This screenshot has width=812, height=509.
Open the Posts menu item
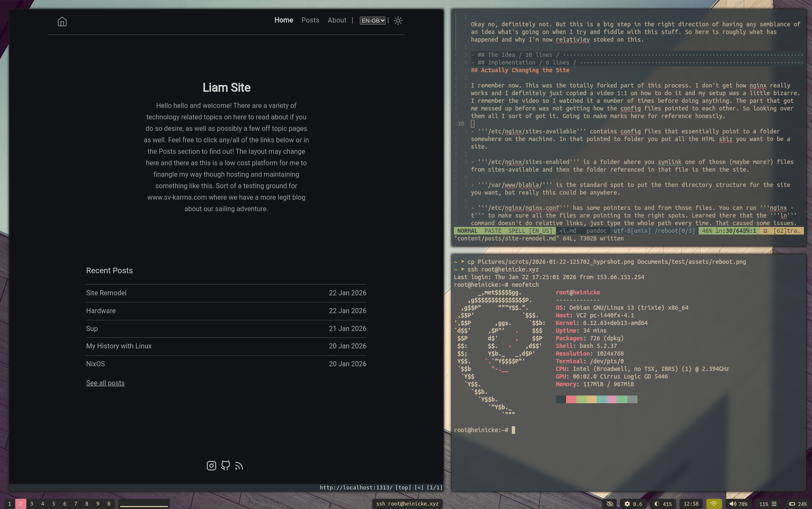coord(310,20)
